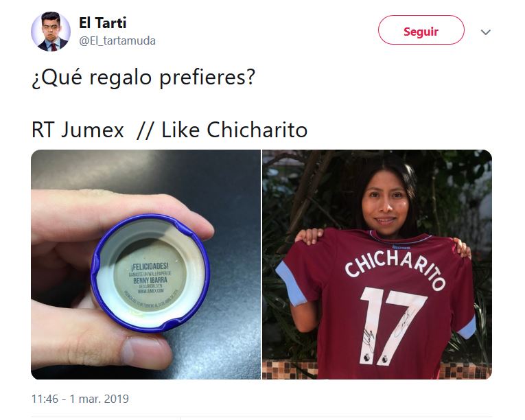525x420 pixels.
Task: Open the @El_tartamuda handle link
Action: [x=117, y=41]
